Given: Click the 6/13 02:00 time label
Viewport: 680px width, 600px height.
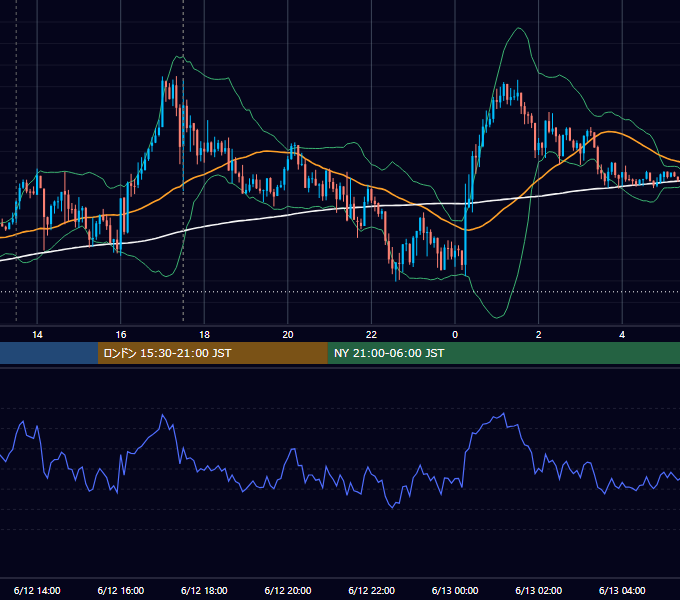Looking at the screenshot, I should click(539, 590).
